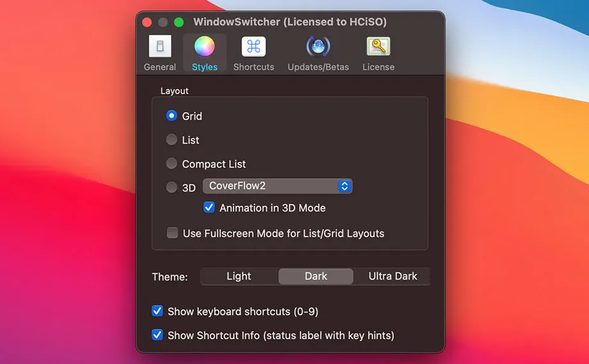589x364 pixels.
Task: Toggle Show Shortcut Info checkbox
Action: 157,335
